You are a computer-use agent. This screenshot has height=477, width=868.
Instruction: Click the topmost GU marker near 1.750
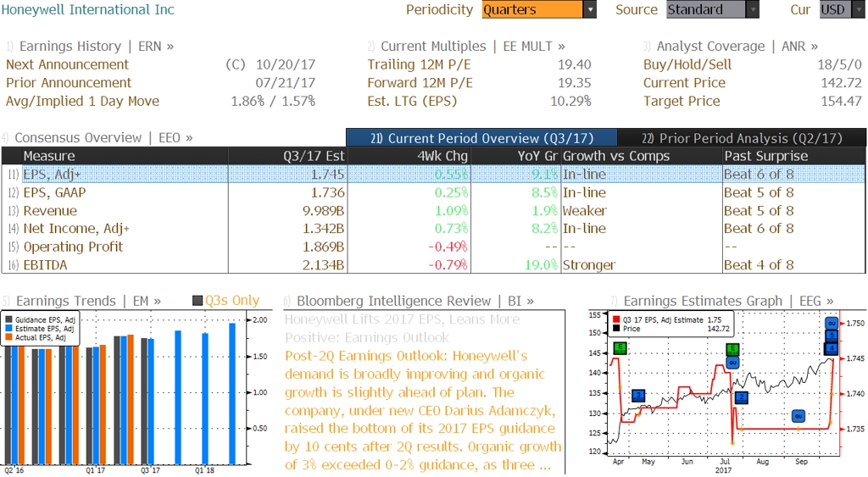tap(832, 323)
